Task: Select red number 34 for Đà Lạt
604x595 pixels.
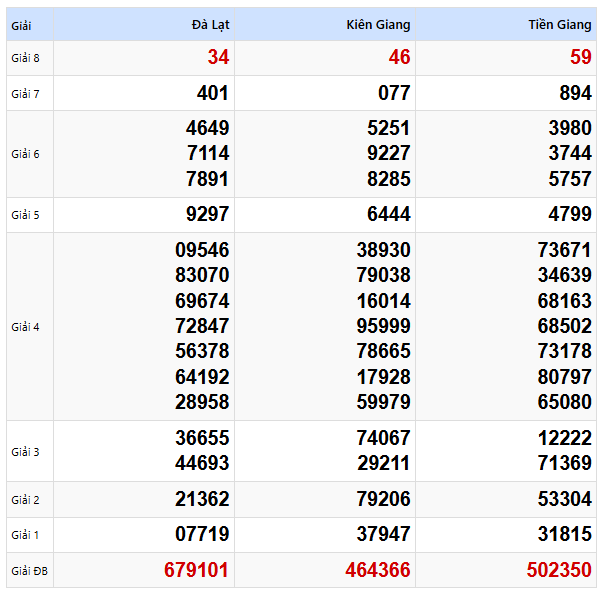Action: click(x=218, y=57)
